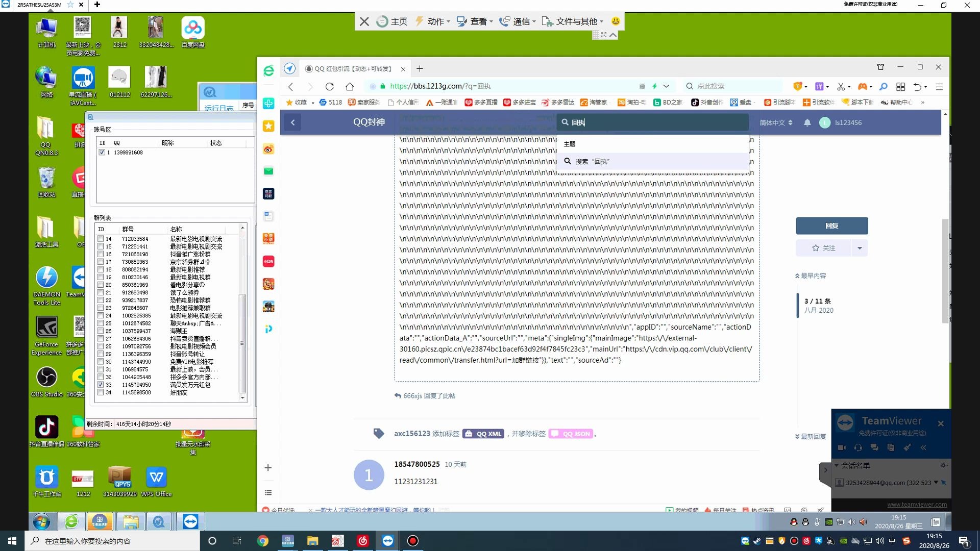The width and height of the screenshot is (980, 551).
Task: Check group 939217837 恐怖电影推荐群 checkbox
Action: pyautogui.click(x=101, y=300)
